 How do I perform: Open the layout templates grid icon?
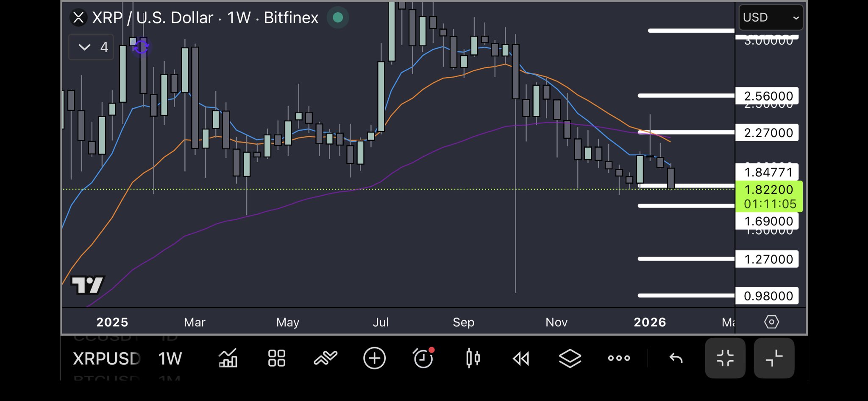pyautogui.click(x=276, y=359)
